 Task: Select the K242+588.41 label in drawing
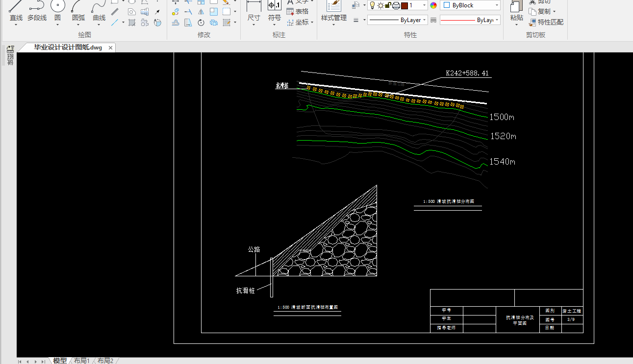[467, 73]
